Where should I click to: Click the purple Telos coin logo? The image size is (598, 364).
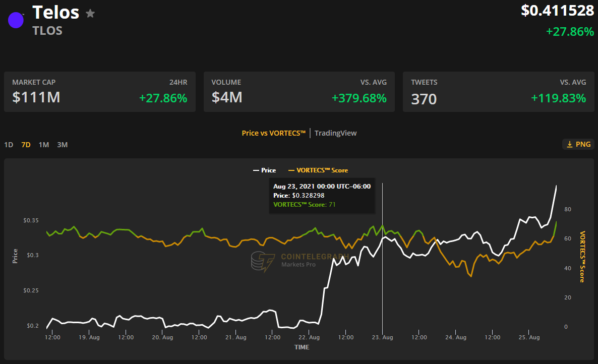pos(16,20)
